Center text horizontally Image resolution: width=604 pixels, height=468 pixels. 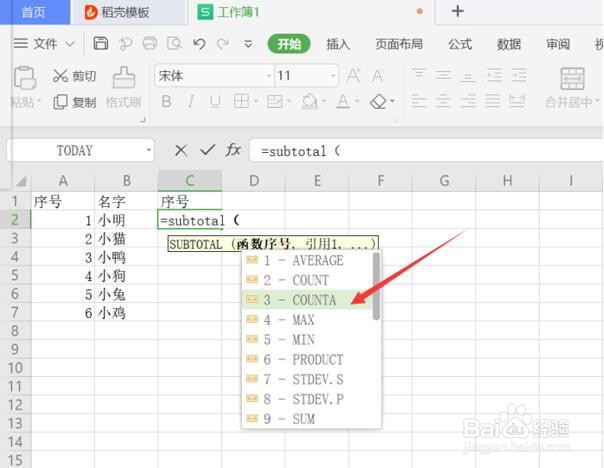pos(443,101)
